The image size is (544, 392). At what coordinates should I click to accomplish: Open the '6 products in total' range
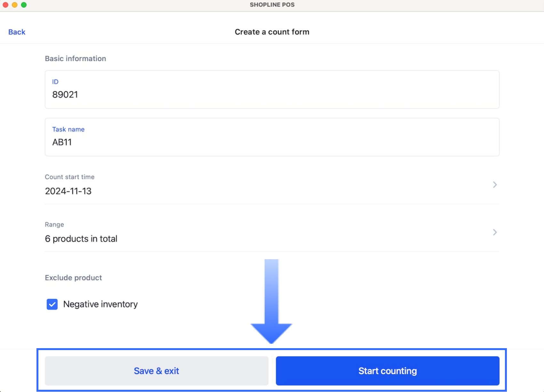[81, 239]
